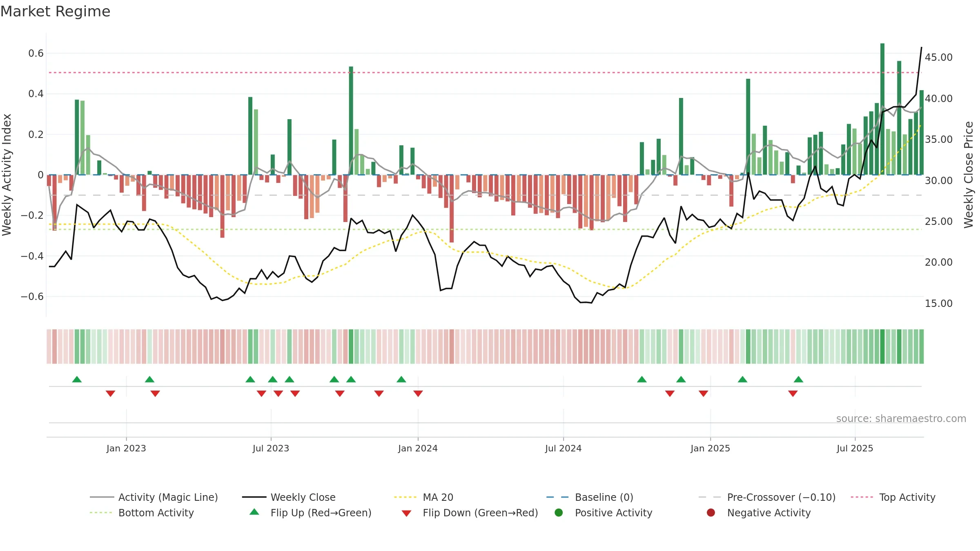Viewport: 980px width, 551px height.
Task: Click the Jul 2023 x-axis label
Action: pos(271,448)
